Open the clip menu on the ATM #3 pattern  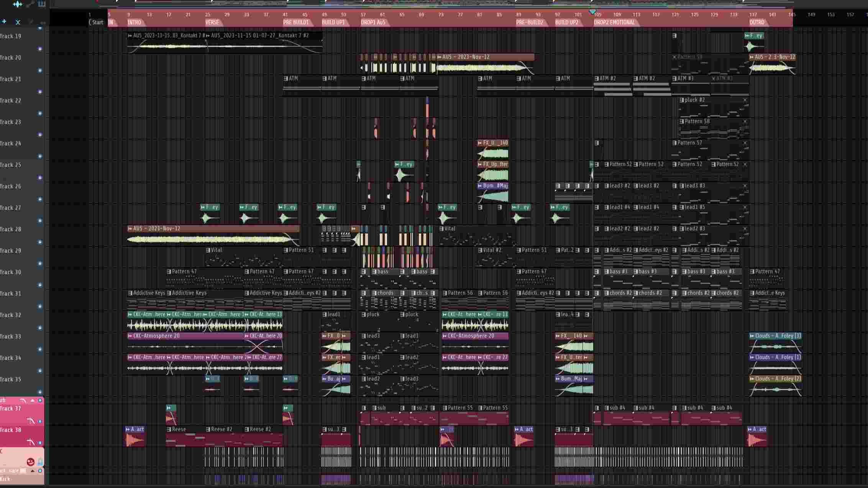674,79
